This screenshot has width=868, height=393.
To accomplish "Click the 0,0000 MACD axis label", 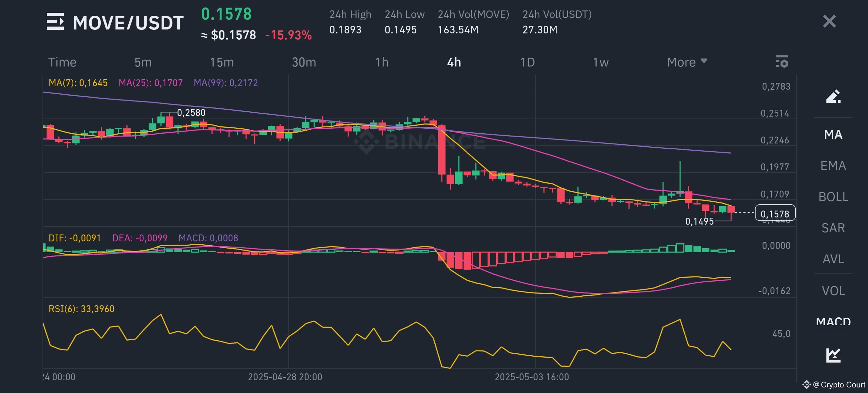I will click(x=776, y=245).
